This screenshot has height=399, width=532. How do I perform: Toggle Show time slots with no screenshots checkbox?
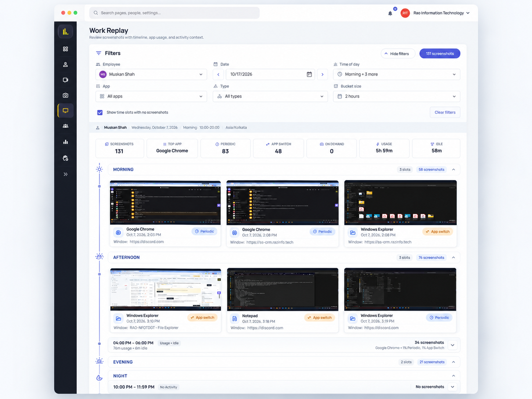(x=100, y=112)
